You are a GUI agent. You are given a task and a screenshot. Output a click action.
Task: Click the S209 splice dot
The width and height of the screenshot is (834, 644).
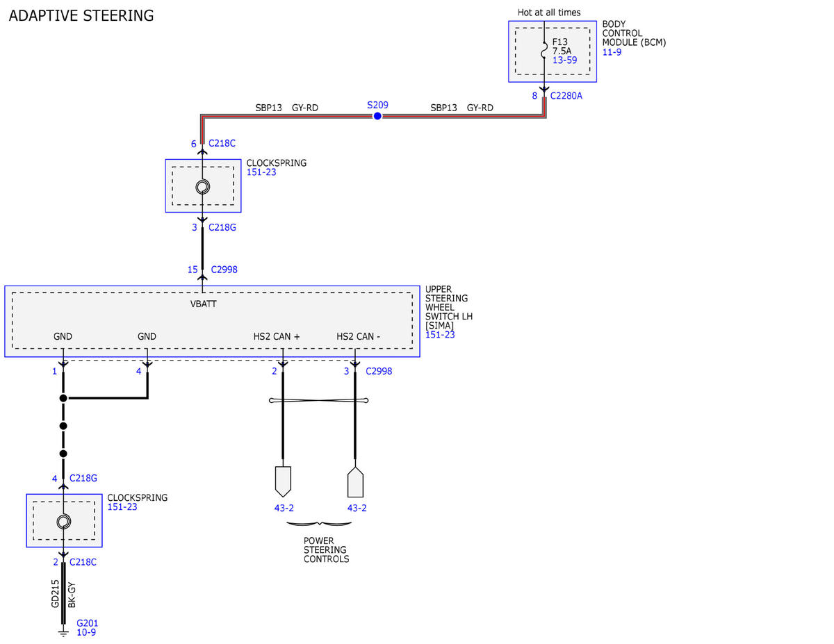tap(377, 116)
